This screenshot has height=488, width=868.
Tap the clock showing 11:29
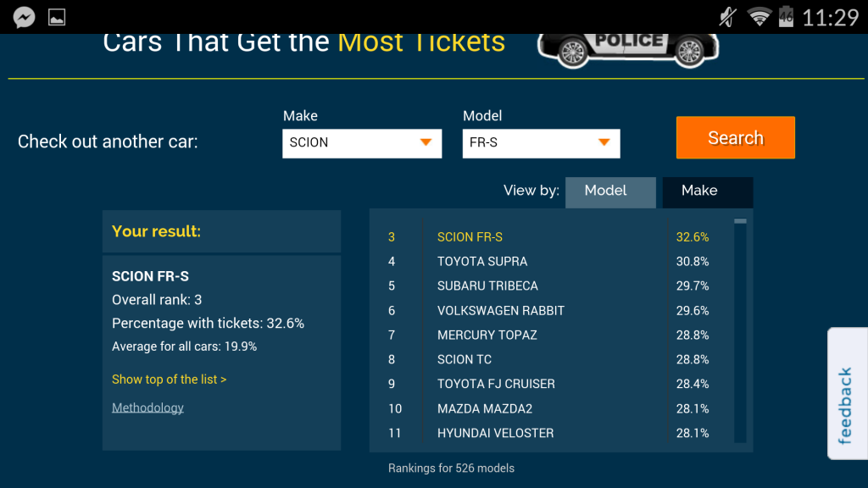click(830, 17)
